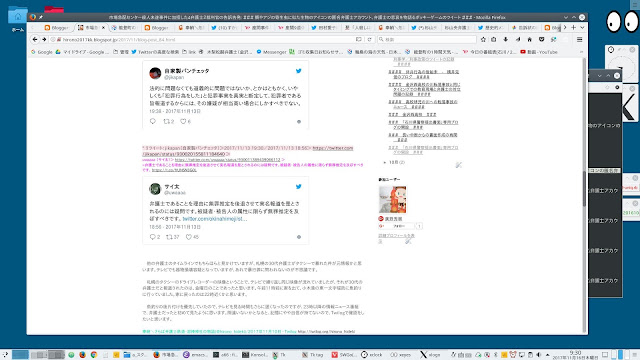Click the 廣野秀樹 profile image
This screenshot has width=640, height=360.
[x=393, y=200]
